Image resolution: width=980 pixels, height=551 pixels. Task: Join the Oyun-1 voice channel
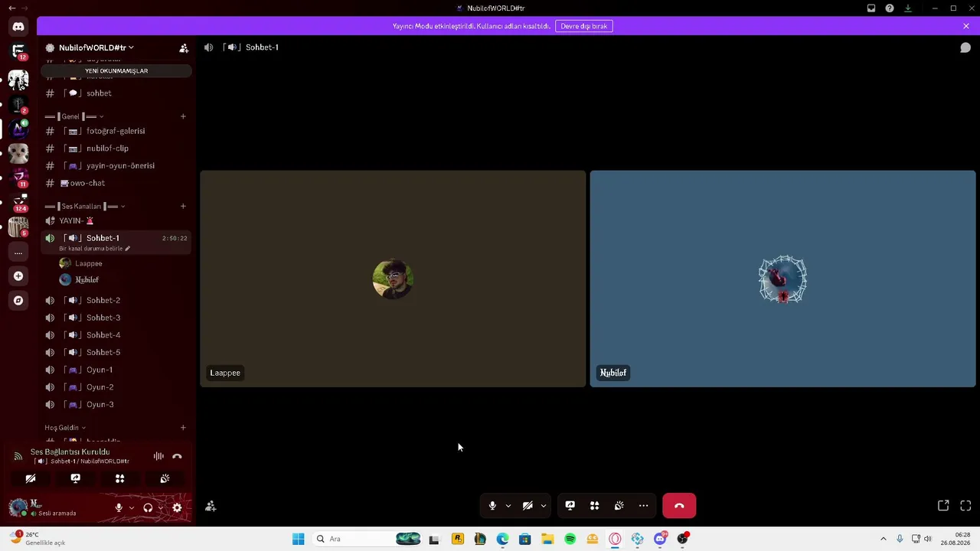pyautogui.click(x=116, y=370)
